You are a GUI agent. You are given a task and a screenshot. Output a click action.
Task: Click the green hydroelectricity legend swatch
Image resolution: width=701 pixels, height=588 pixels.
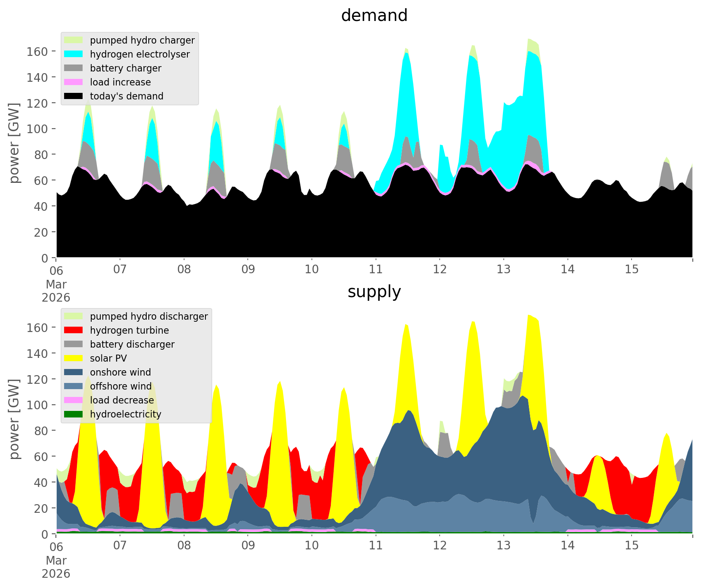point(74,414)
